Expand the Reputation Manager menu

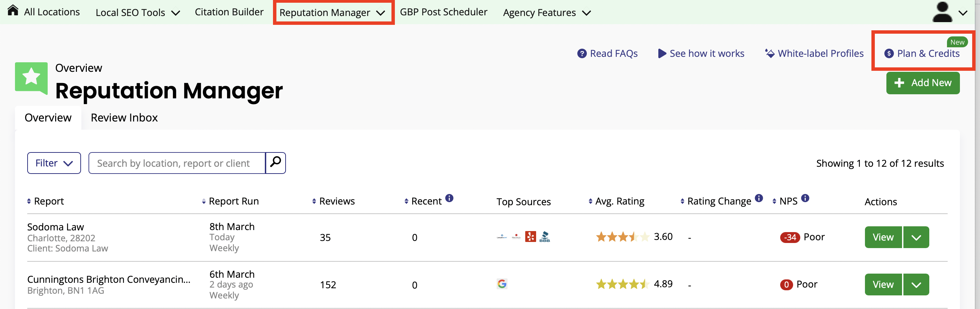(x=332, y=13)
